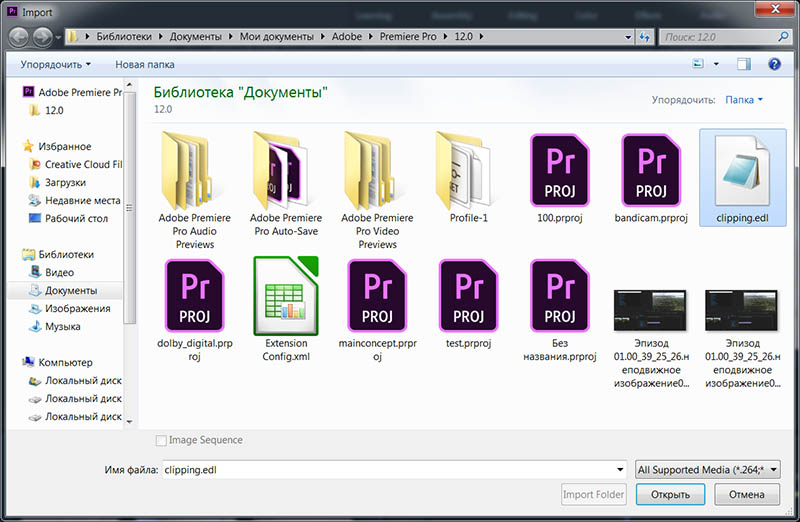Screen dimensions: 800x522
Task: Click the Отмена button
Action: click(746, 494)
